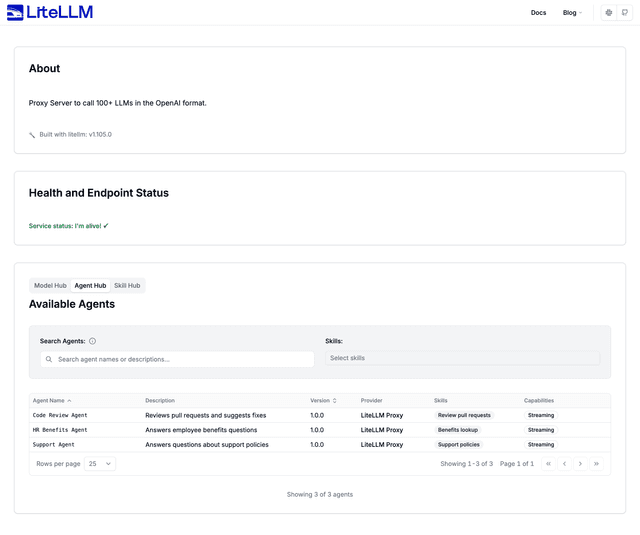
Task: Click 'Reviews pull requests and suggests fixes' description
Action: tap(206, 415)
